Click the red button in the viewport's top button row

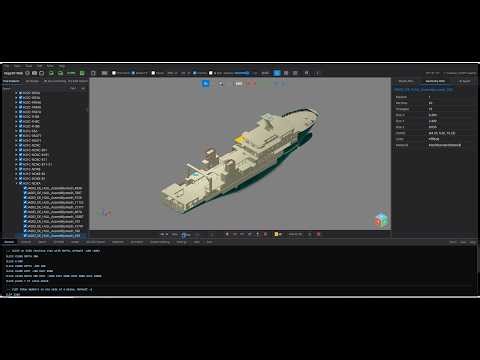click(x=251, y=83)
